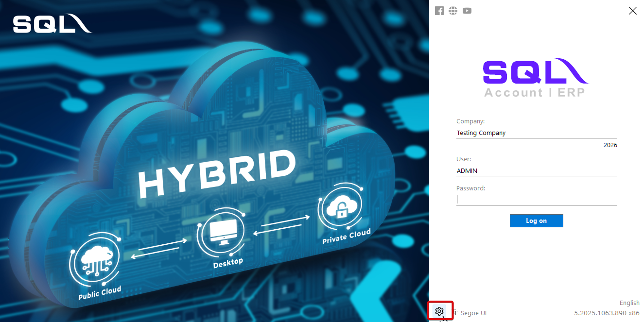Open the Company selector showing Testing Company
This screenshot has width=644, height=322.
click(536, 133)
